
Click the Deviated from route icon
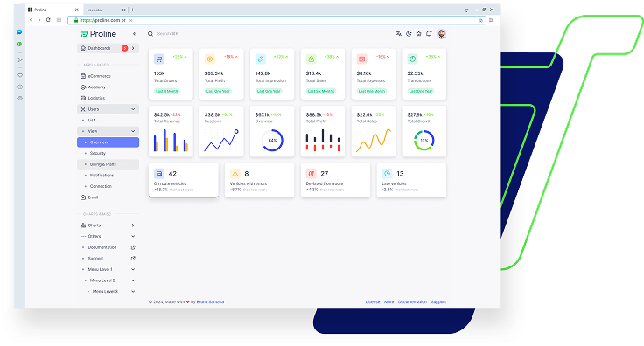pyautogui.click(x=311, y=173)
